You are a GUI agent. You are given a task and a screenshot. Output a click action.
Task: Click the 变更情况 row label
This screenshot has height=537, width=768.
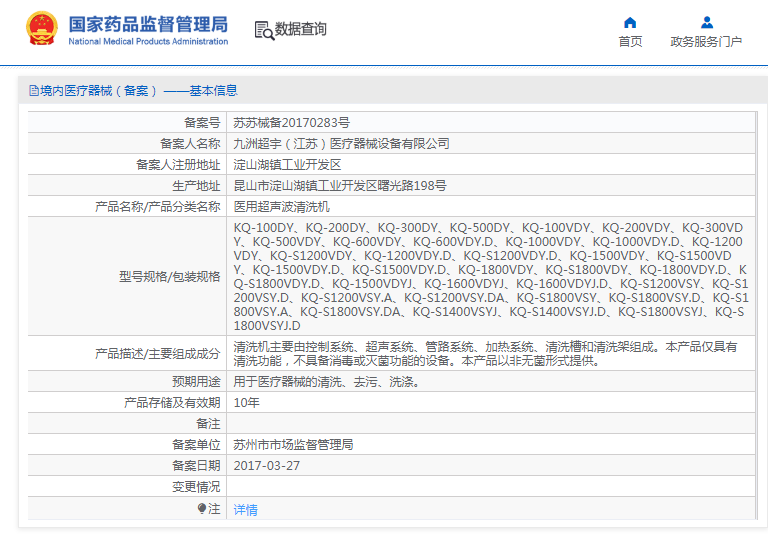tap(196, 487)
